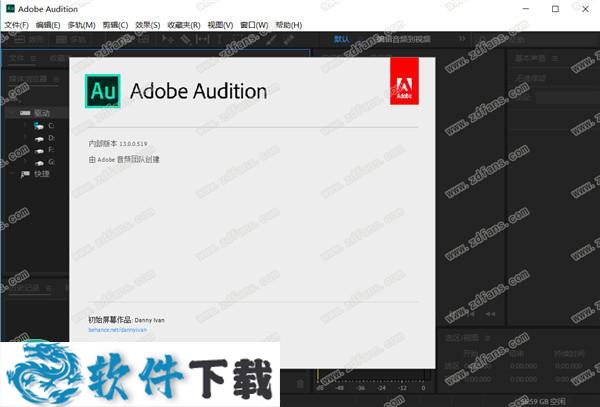
Task: Close the Adobe Audition window
Action: coord(585,9)
